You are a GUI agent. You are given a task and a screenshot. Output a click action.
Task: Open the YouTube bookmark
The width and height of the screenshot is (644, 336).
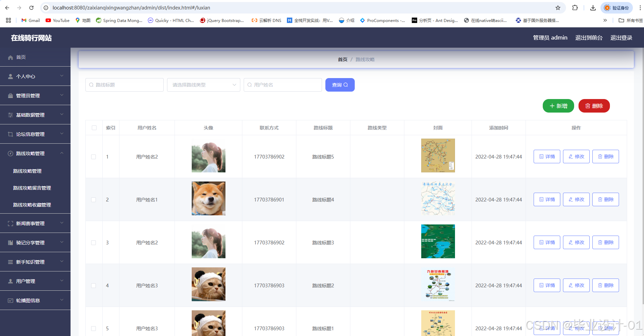tap(58, 20)
